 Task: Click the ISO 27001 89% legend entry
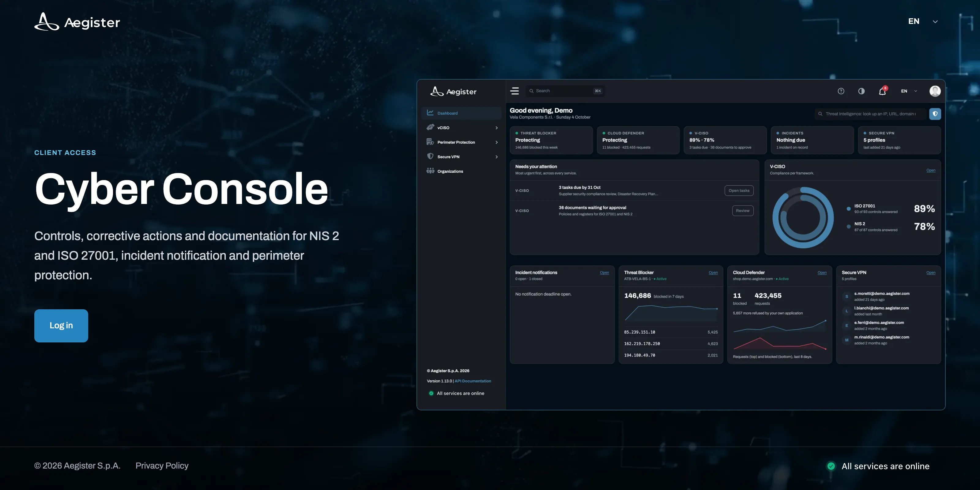pos(891,209)
